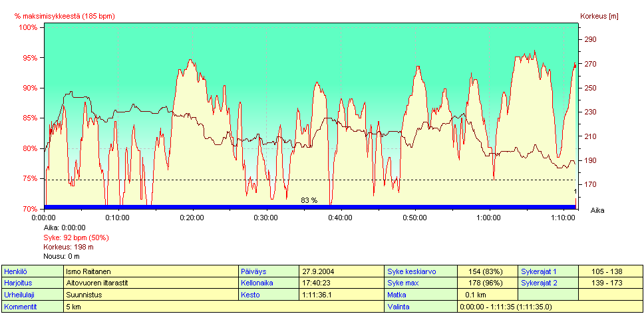Select the Syke max value 178 (96%)

tap(488, 283)
